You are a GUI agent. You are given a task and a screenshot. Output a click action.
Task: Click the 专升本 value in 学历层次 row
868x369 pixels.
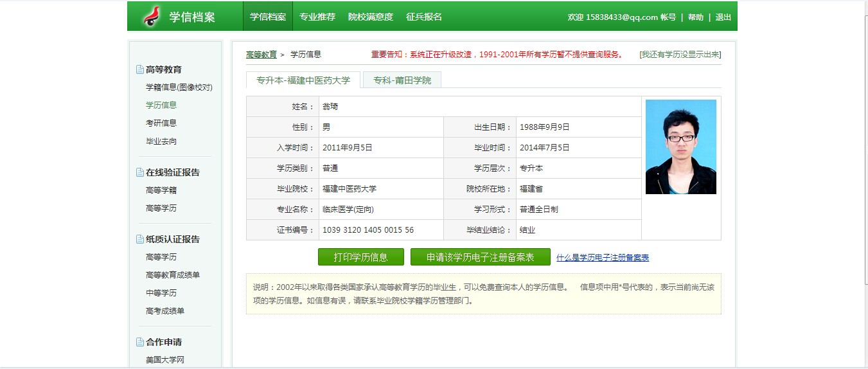(531, 168)
